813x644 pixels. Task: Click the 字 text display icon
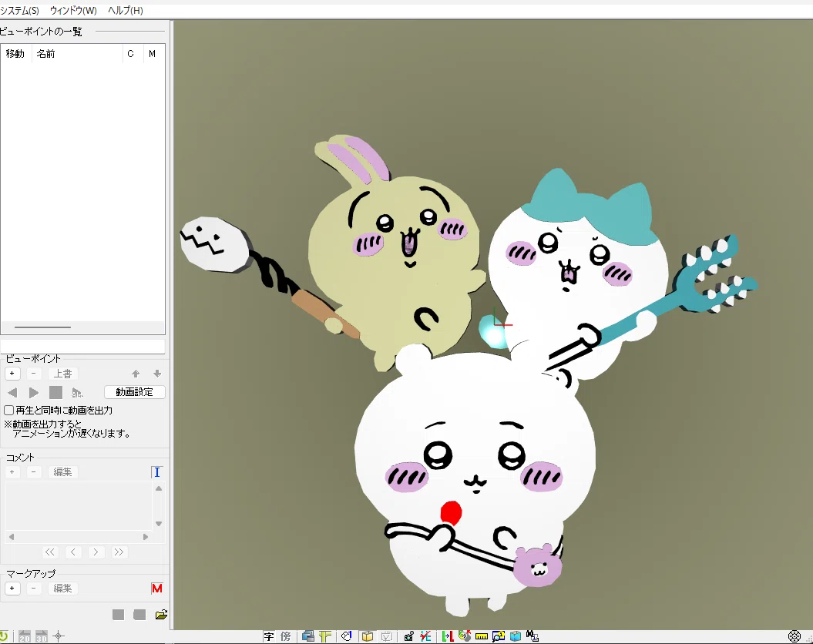(269, 636)
